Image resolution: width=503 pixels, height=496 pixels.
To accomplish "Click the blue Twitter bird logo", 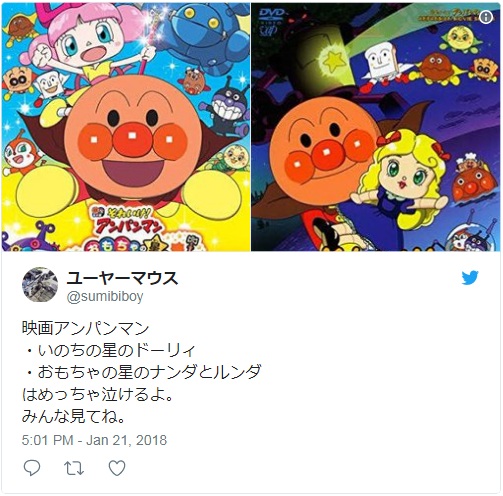I will pos(470,278).
